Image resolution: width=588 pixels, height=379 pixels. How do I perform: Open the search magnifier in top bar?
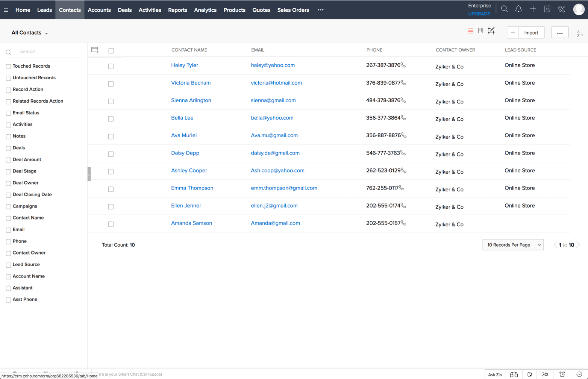(x=504, y=9)
